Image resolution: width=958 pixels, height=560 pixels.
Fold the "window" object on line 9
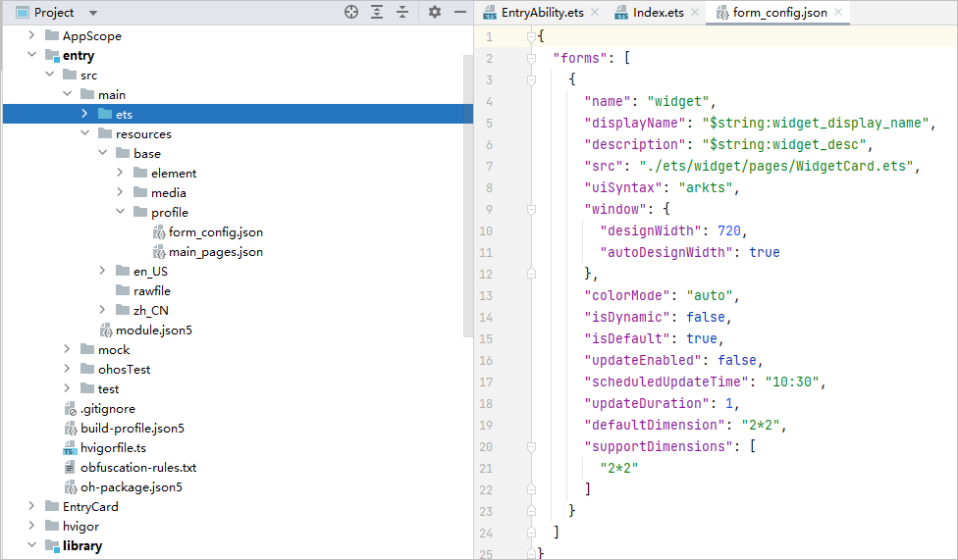pyautogui.click(x=531, y=210)
